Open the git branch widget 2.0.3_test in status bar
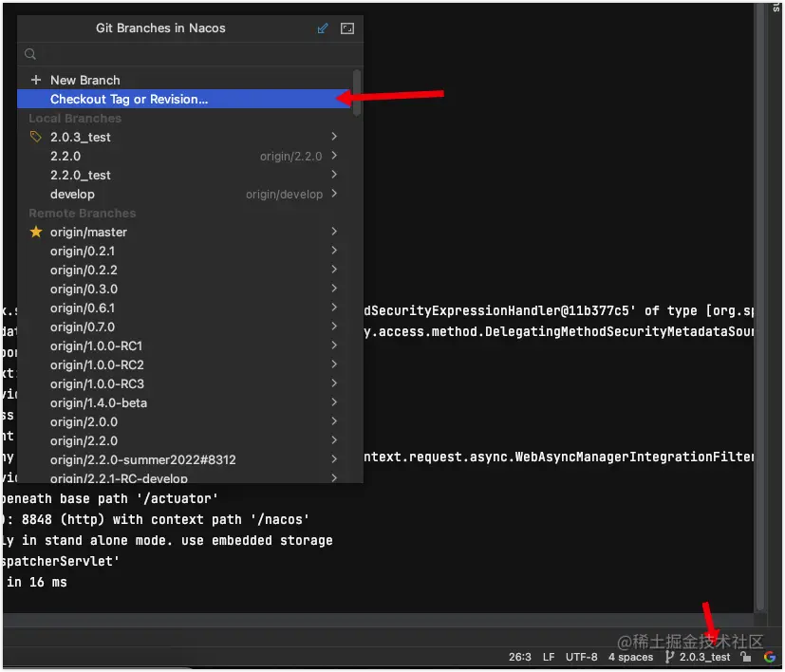The width and height of the screenshot is (785, 672). click(x=698, y=657)
